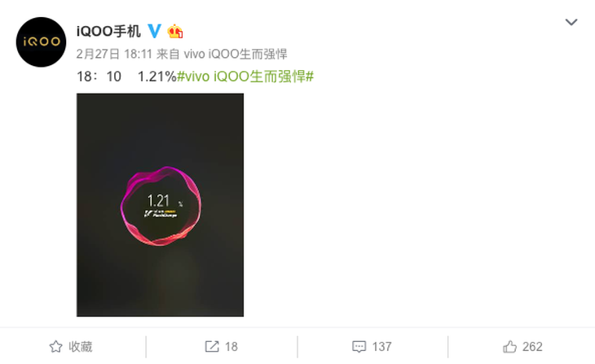The height and width of the screenshot is (364, 595).
Task: Open the 137 comments
Action: [x=381, y=347]
